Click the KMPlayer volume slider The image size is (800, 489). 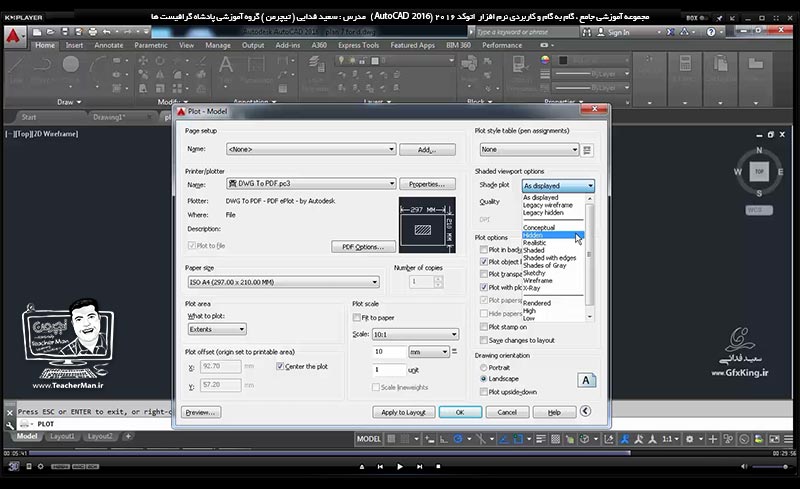(770, 467)
